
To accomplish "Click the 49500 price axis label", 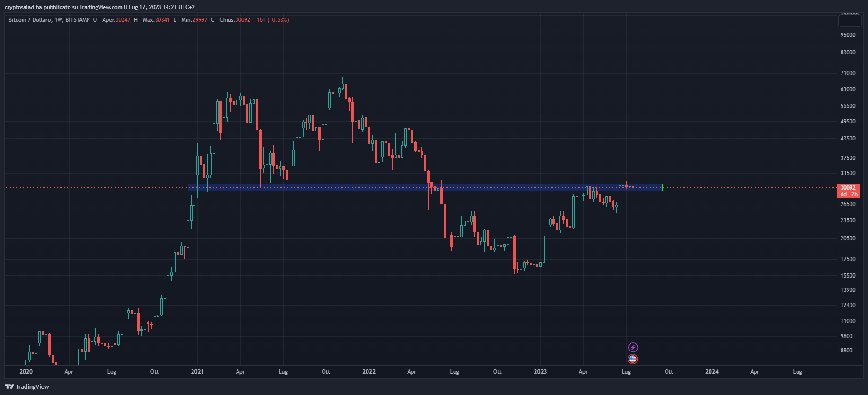I will [848, 122].
